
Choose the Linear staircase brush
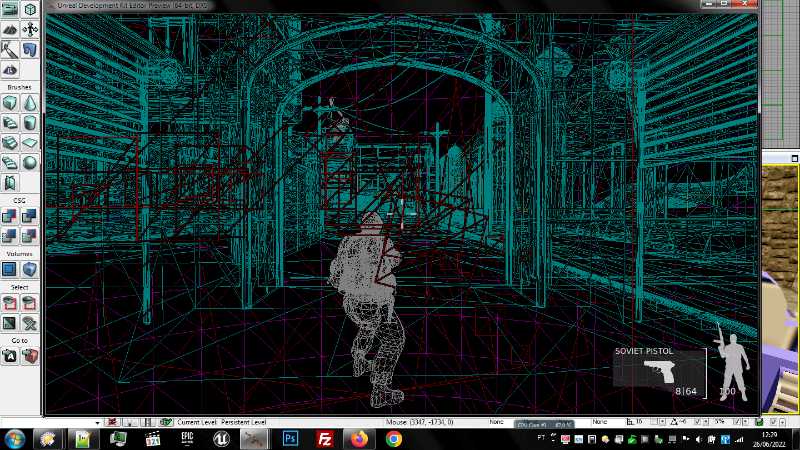[x=10, y=143]
